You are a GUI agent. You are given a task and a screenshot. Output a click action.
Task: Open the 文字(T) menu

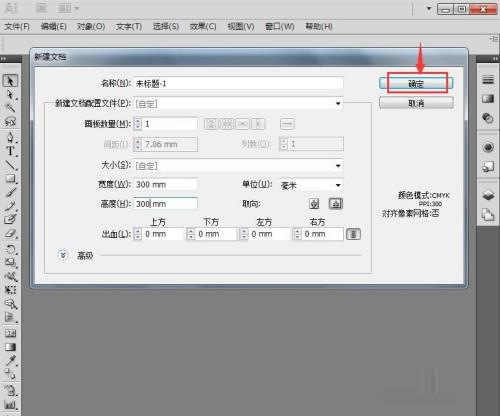point(129,27)
